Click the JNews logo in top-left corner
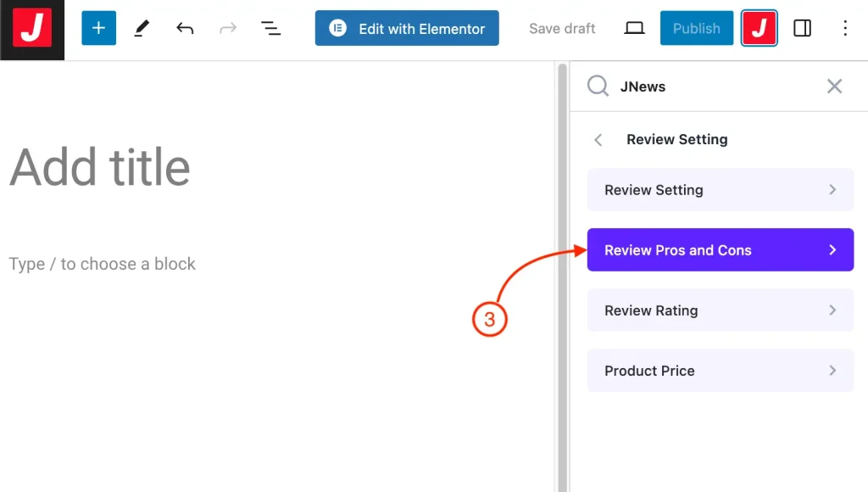 32,30
